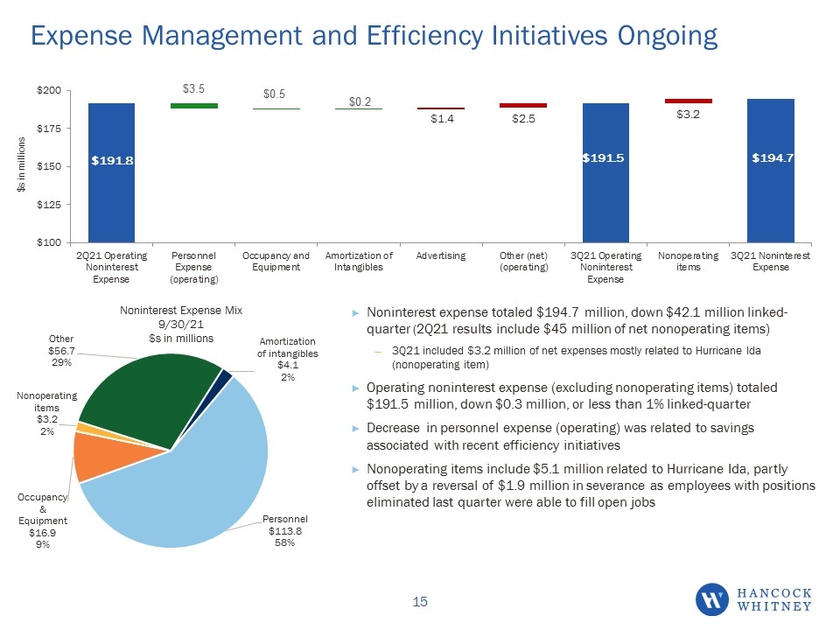840x630 pixels.
Task: Click the Hancock Whitney logo emblem
Action: point(712,599)
